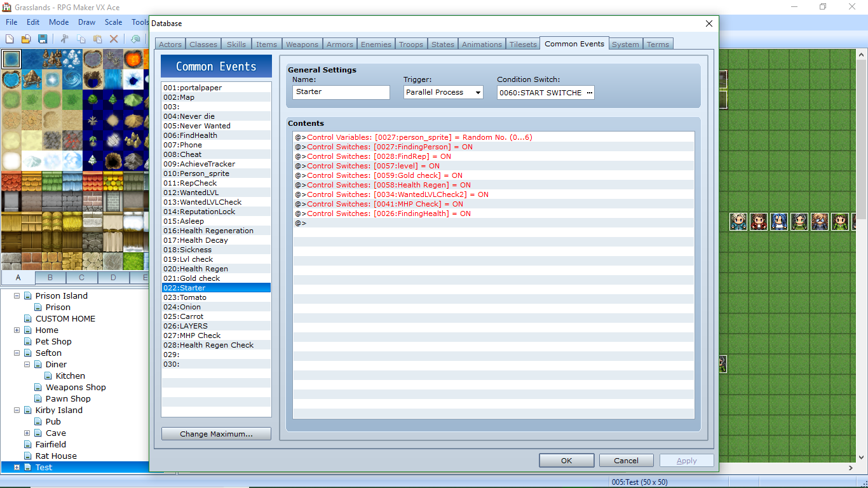Expand the Home map tree node
This screenshot has height=488, width=868.
17,330
